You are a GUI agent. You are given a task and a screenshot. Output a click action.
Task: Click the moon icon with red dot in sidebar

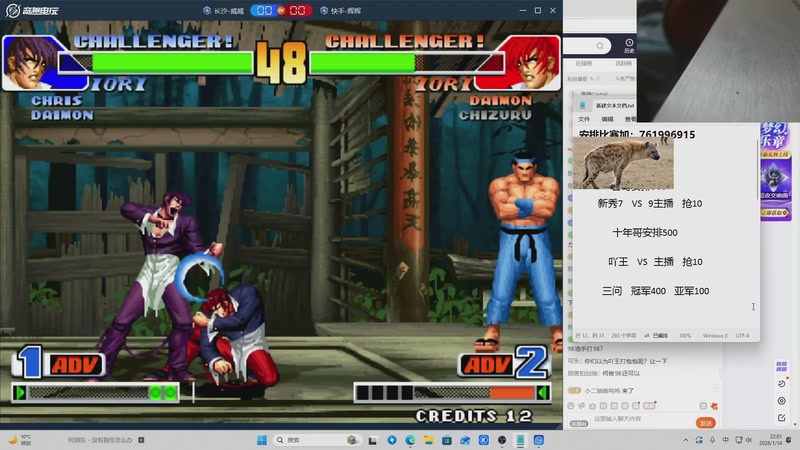point(782,383)
